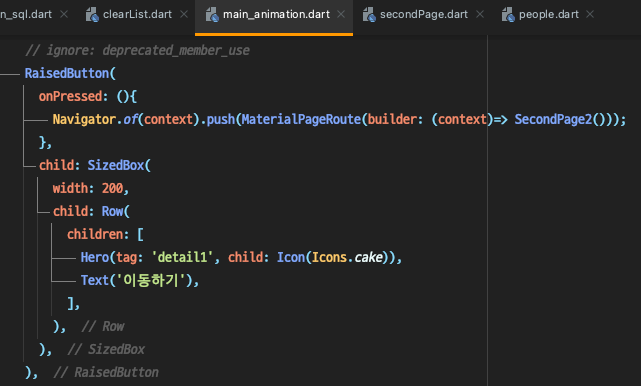Click the width value 200

tap(112, 189)
